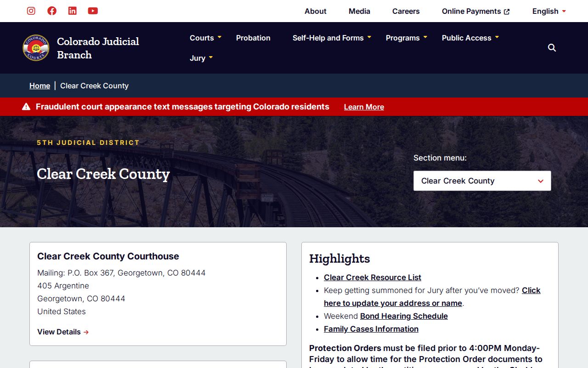Click the Clear Creek County Courthouse heading
This screenshot has height=368, width=588.
[x=108, y=256]
